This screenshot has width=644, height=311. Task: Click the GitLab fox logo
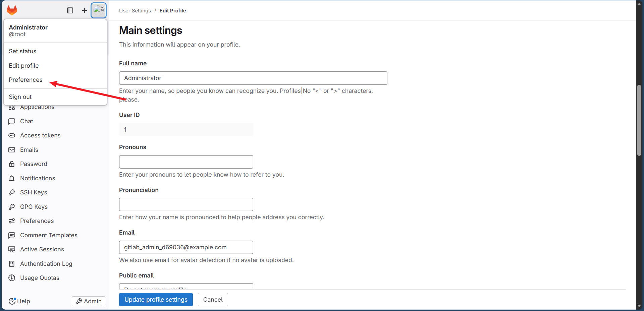(x=12, y=10)
